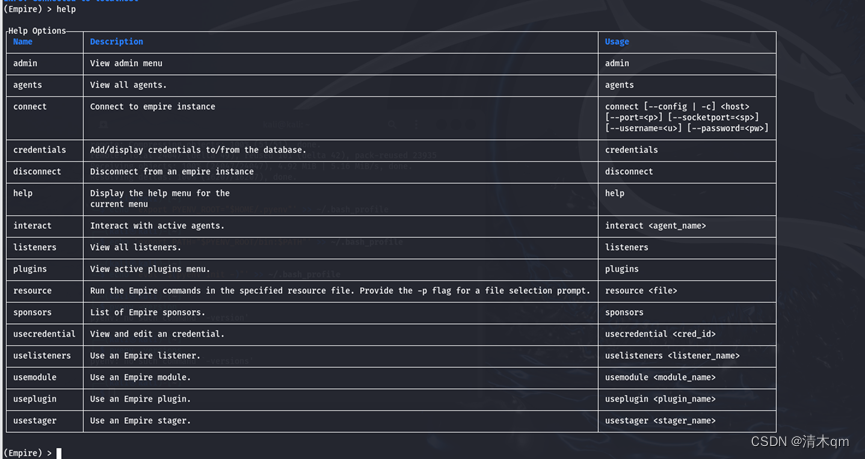Click 'agents' in the Name column
Image resolution: width=865 pixels, height=459 pixels.
pos(28,85)
